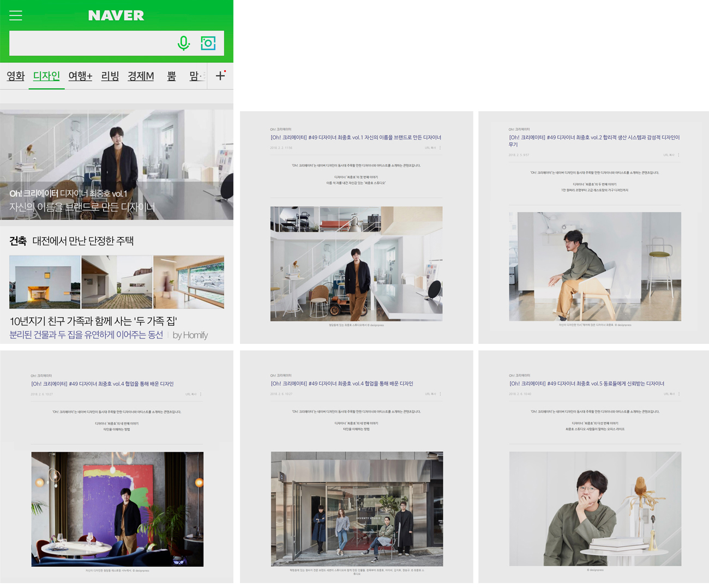Click the Oh! 크리에이터 label on vol.2 article
Image resolution: width=709 pixels, height=588 pixels.
tap(519, 129)
